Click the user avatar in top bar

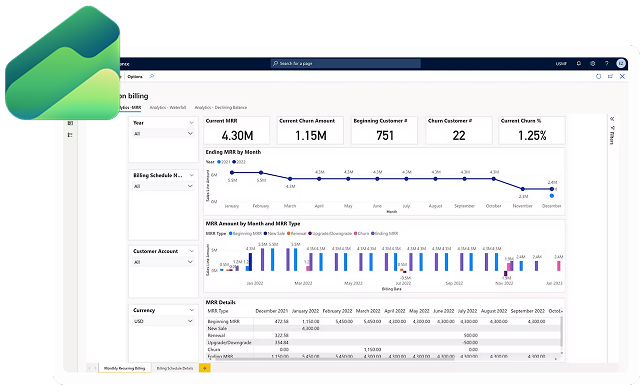[x=621, y=63]
